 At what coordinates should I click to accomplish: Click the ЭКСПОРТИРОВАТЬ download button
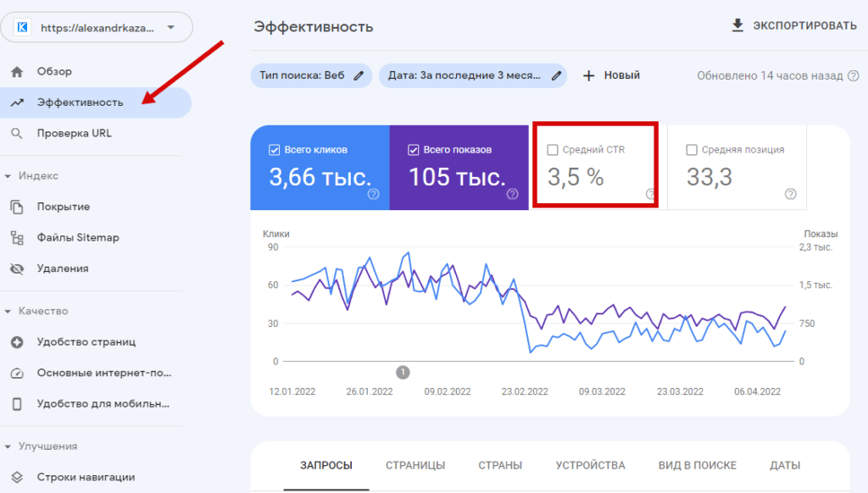coord(793,26)
